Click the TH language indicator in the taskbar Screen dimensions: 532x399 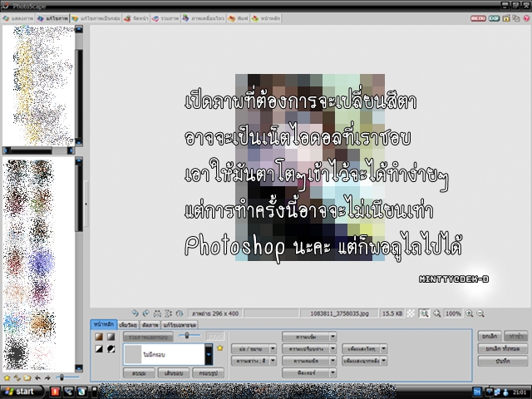(x=477, y=392)
